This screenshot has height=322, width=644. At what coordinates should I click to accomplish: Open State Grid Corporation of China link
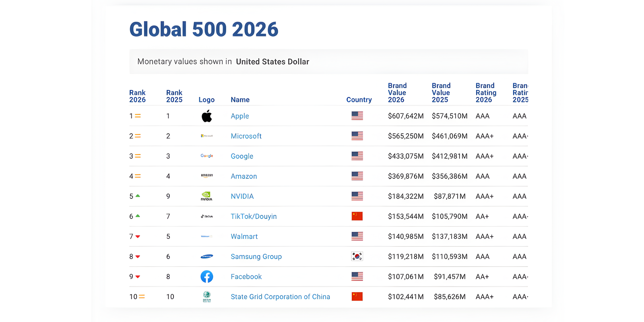(280, 297)
